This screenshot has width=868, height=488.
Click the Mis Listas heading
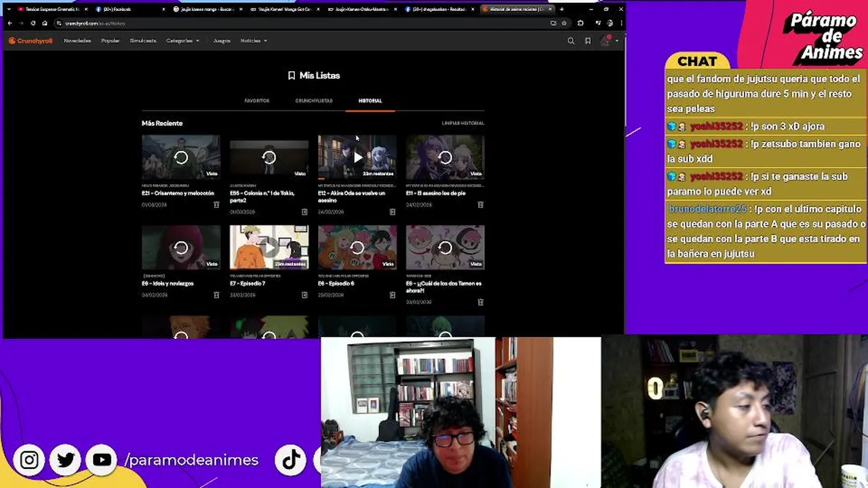tap(314, 76)
